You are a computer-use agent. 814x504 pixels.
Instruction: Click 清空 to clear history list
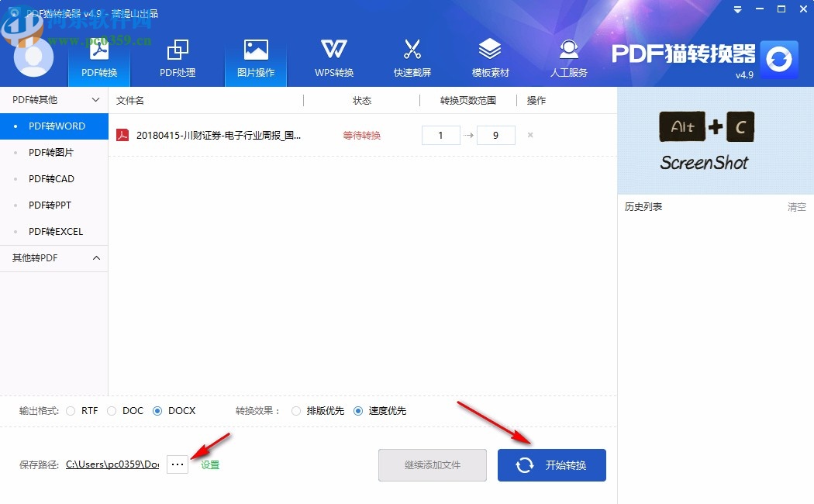(x=796, y=206)
